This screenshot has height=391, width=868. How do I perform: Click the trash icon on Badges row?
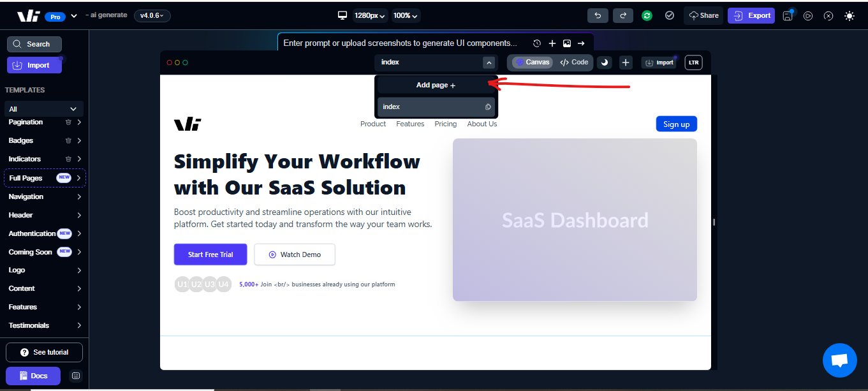(x=68, y=140)
